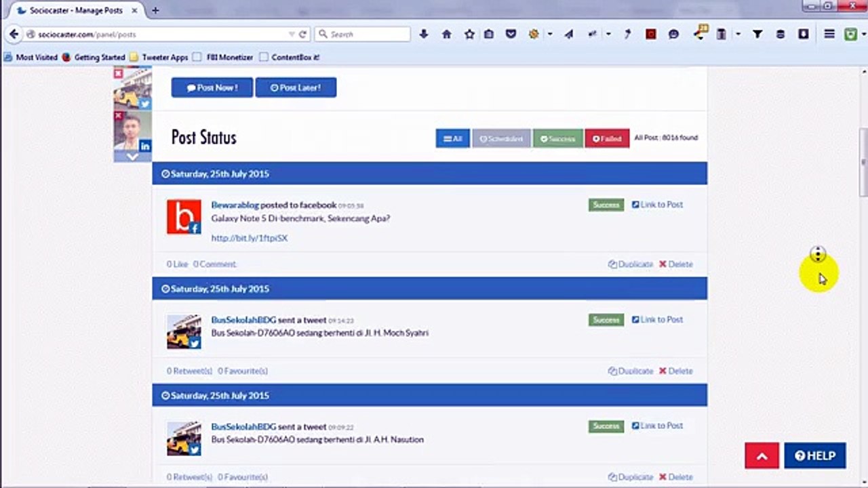Open Bewarablog profile link
The width and height of the screenshot is (868, 488).
pyautogui.click(x=235, y=205)
